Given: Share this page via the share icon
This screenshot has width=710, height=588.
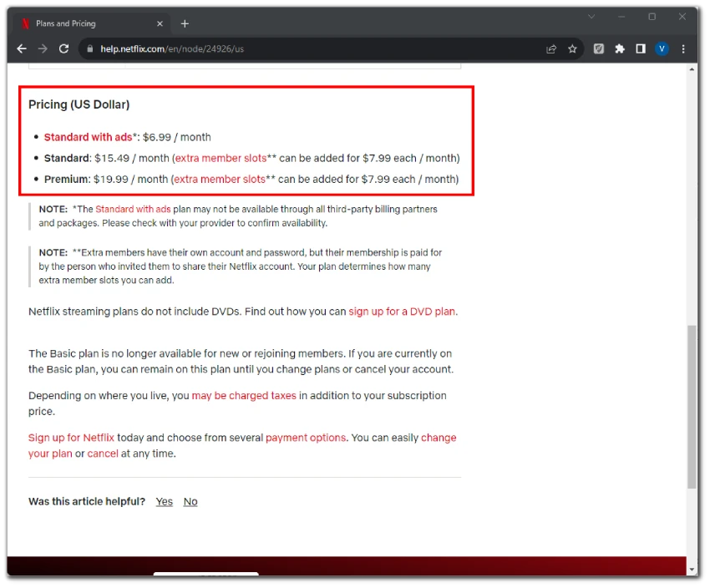Looking at the screenshot, I should pos(551,49).
